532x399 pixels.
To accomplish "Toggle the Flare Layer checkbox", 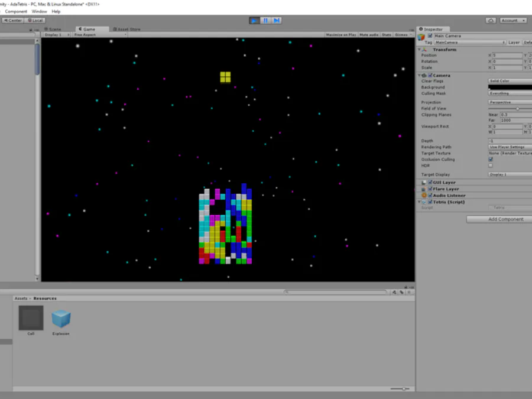I will pos(430,189).
